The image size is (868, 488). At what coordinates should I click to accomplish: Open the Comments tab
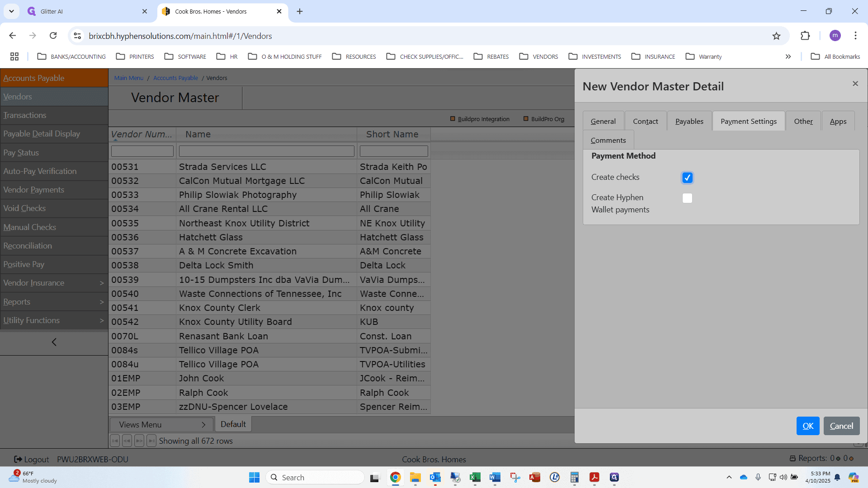pyautogui.click(x=608, y=140)
